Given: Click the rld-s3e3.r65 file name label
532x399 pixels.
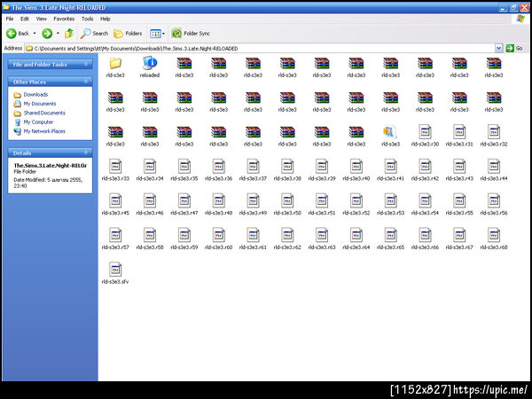Looking at the screenshot, I should tap(390, 247).
